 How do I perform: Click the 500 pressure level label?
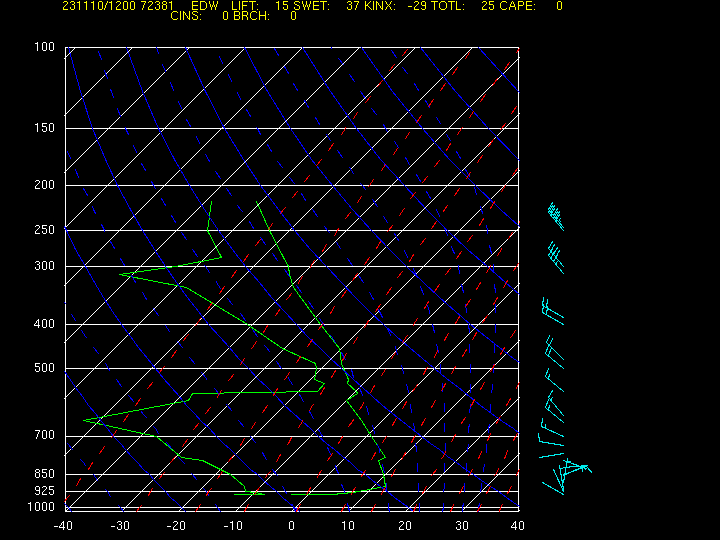coord(45,368)
